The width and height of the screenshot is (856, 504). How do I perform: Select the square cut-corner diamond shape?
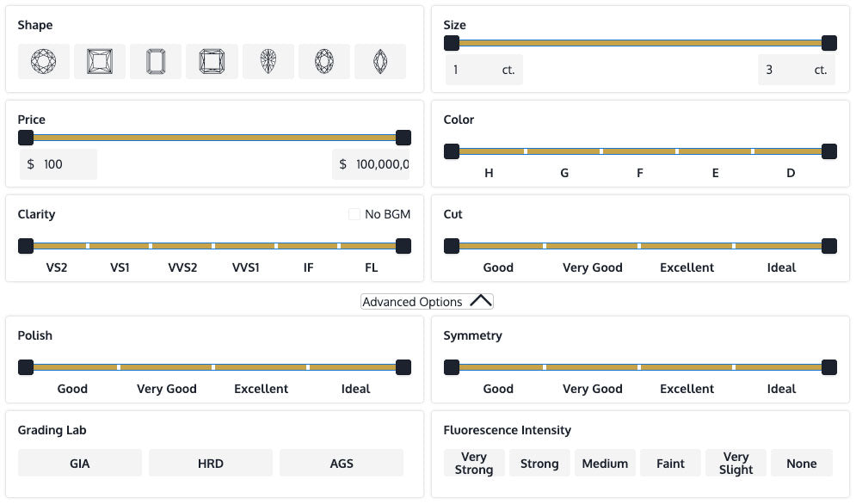pyautogui.click(x=212, y=62)
